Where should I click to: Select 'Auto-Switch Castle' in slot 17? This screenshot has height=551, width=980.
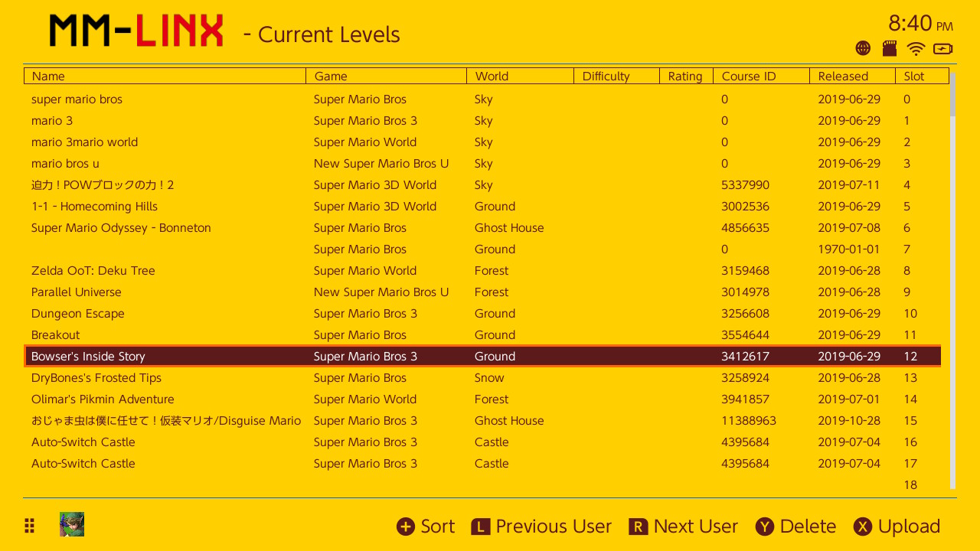(x=483, y=463)
